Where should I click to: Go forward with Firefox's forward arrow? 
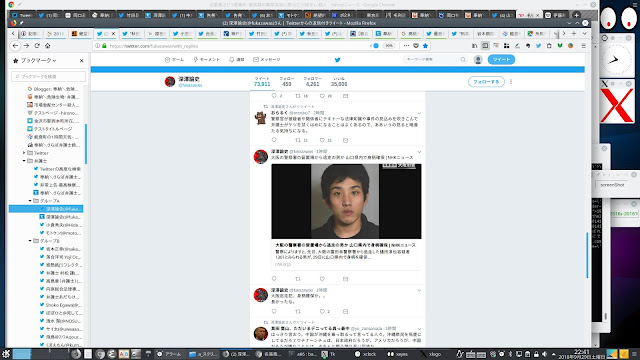pos(26,46)
